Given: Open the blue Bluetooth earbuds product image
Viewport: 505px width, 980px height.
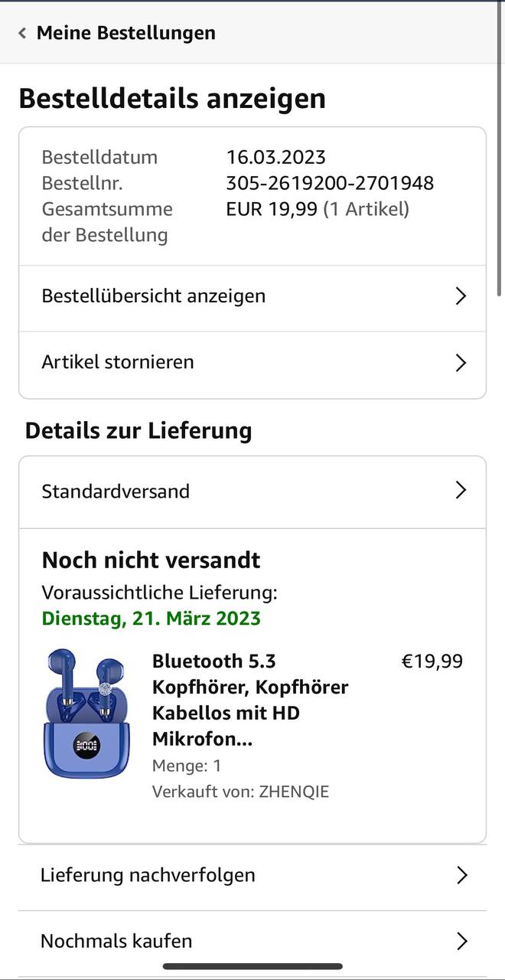Looking at the screenshot, I should [86, 714].
